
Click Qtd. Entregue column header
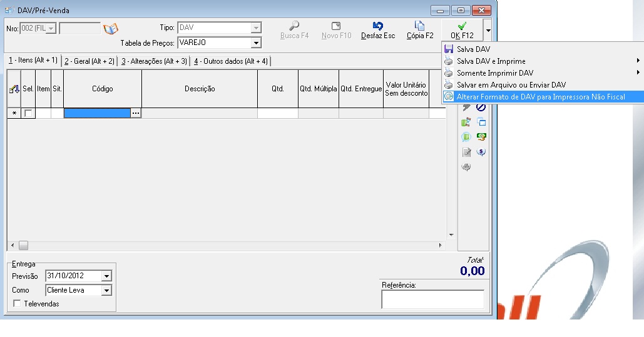pyautogui.click(x=361, y=89)
